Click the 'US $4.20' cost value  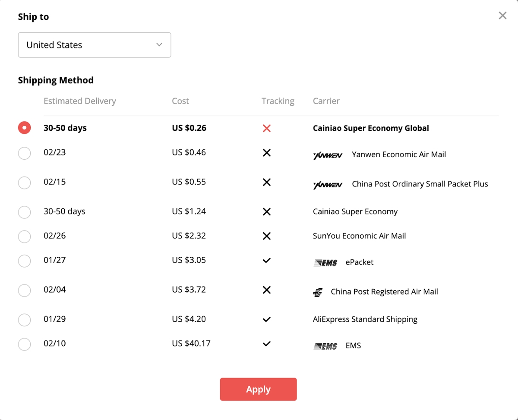189,319
